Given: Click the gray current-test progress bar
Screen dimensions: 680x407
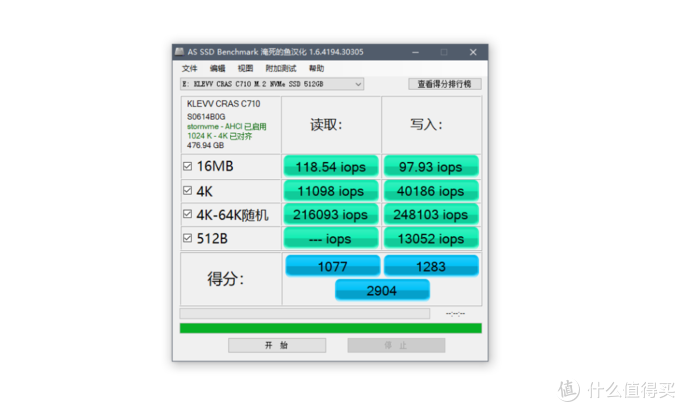Looking at the screenshot, I should click(x=304, y=314).
